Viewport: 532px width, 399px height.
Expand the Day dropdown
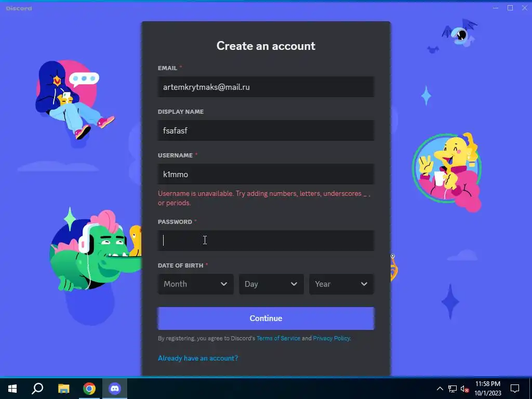tap(271, 284)
